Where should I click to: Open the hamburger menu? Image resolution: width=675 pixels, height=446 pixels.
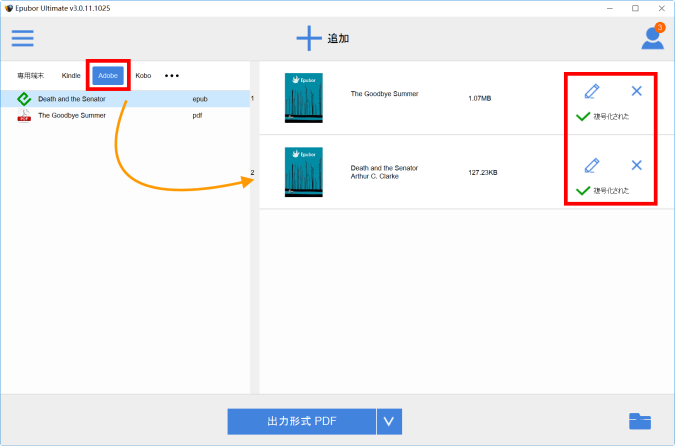click(22, 38)
